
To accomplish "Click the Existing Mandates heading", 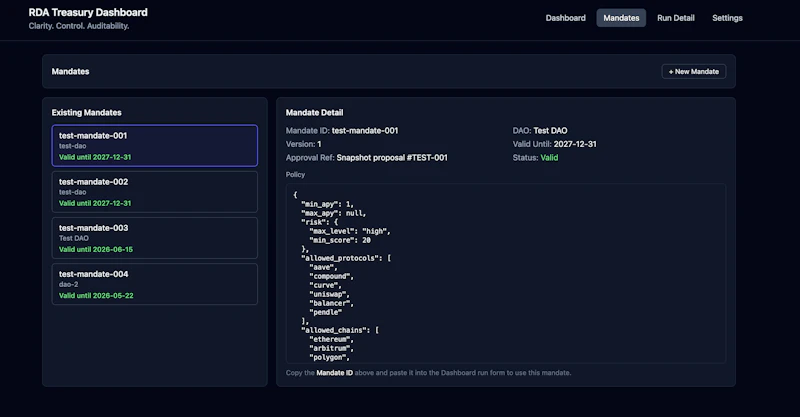I will (86, 112).
